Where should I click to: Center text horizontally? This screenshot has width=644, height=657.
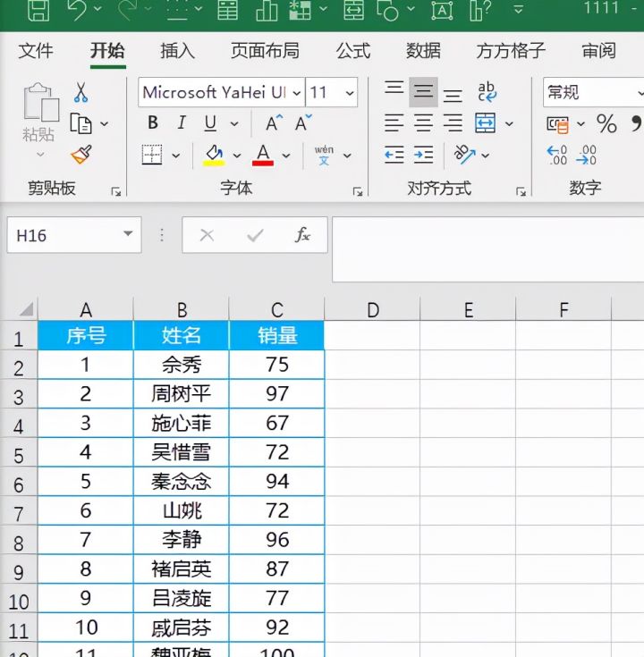423,123
